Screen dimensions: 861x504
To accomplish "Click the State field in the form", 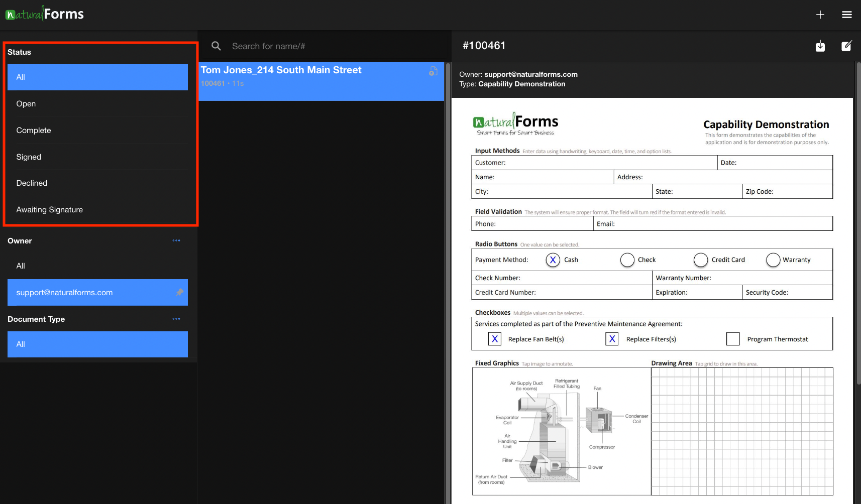I will click(697, 191).
